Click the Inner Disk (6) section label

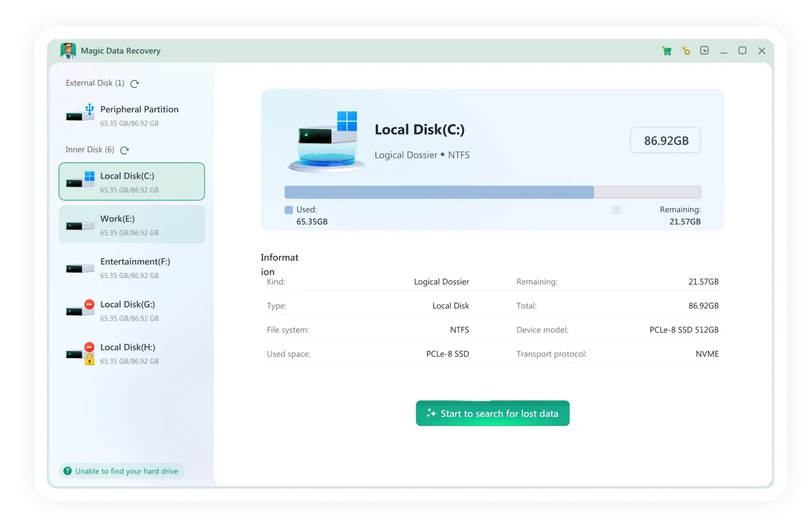(90, 149)
